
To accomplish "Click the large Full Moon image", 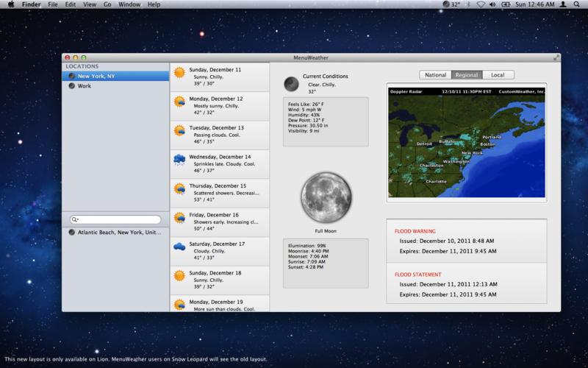I will coord(326,197).
